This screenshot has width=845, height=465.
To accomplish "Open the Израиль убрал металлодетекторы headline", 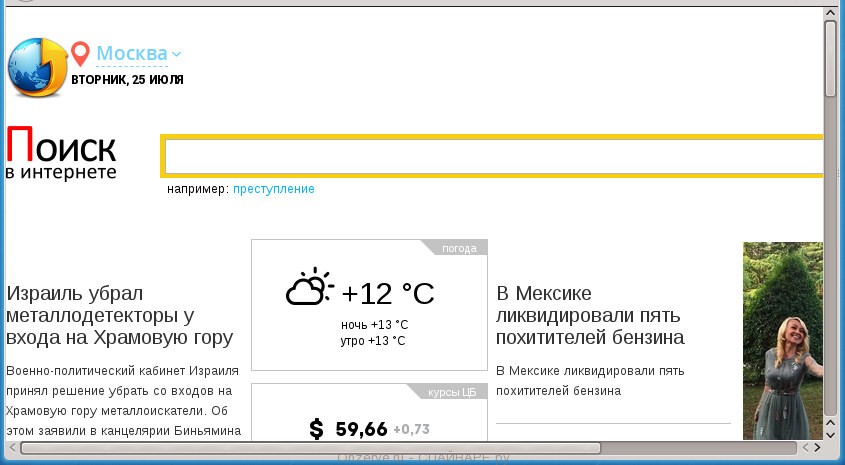I will click(120, 315).
